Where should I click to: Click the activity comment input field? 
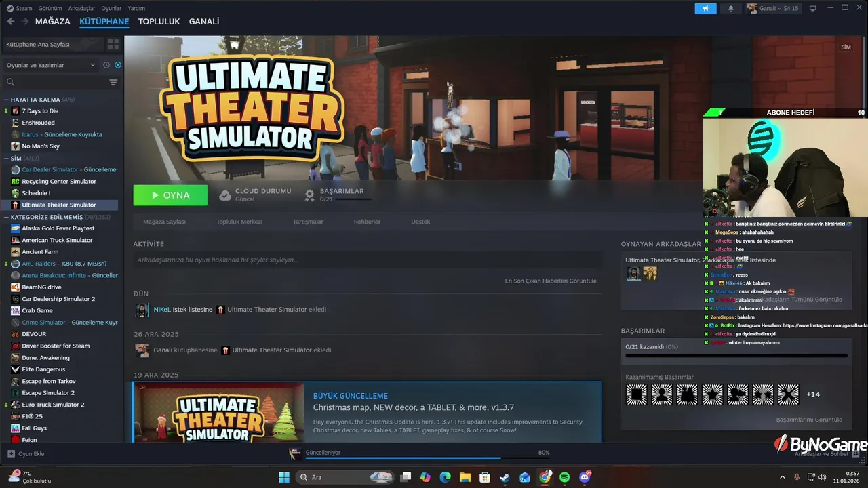coord(368,260)
